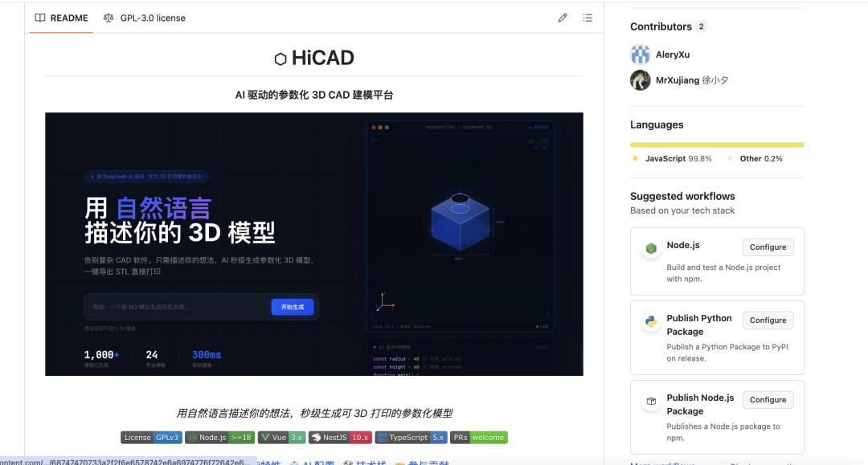868x465 pixels.
Task: Click the license scales icon
Action: 108,18
